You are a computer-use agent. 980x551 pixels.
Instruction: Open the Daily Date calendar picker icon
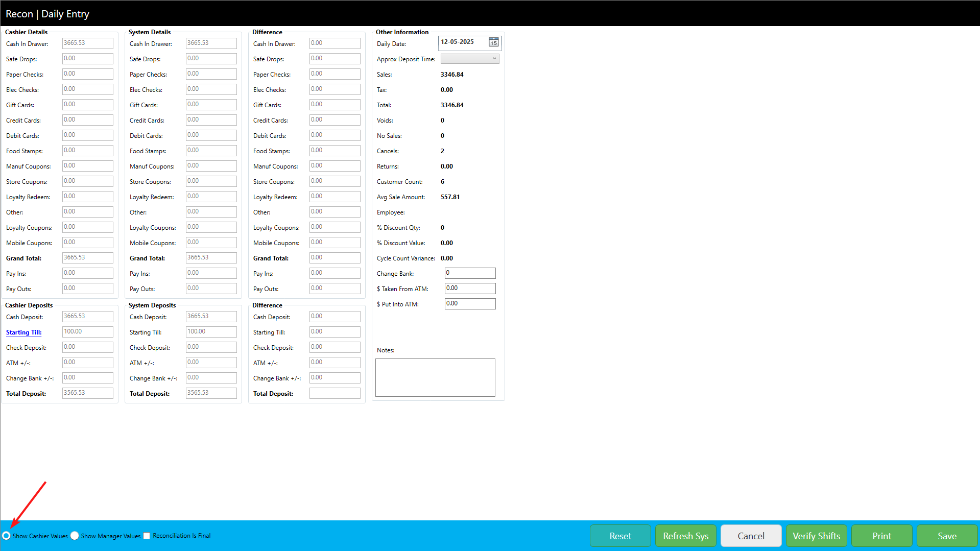(x=493, y=42)
